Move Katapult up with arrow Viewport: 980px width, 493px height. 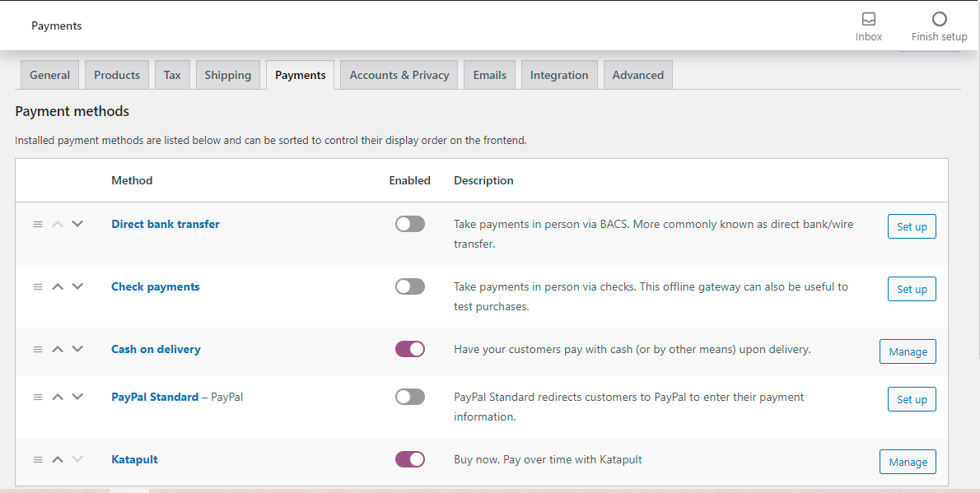pos(58,459)
